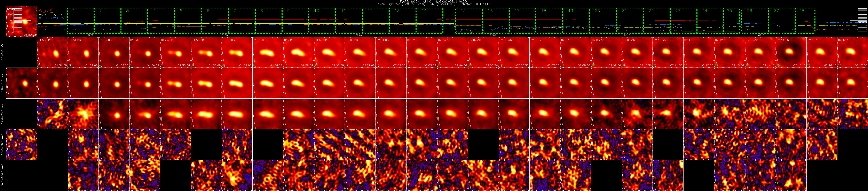Click the 01:50 time axis tick label
The width and height of the screenshot is (868, 191).
pos(90,35)
